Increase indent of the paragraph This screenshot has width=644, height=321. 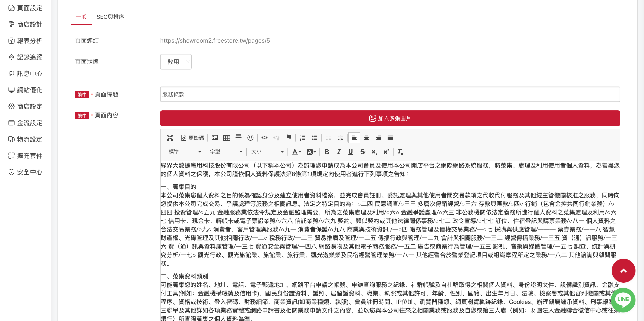(x=340, y=138)
